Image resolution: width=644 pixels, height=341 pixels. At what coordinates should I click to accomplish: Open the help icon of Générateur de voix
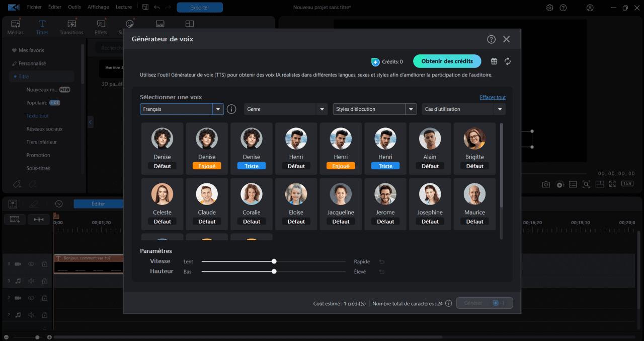point(491,39)
